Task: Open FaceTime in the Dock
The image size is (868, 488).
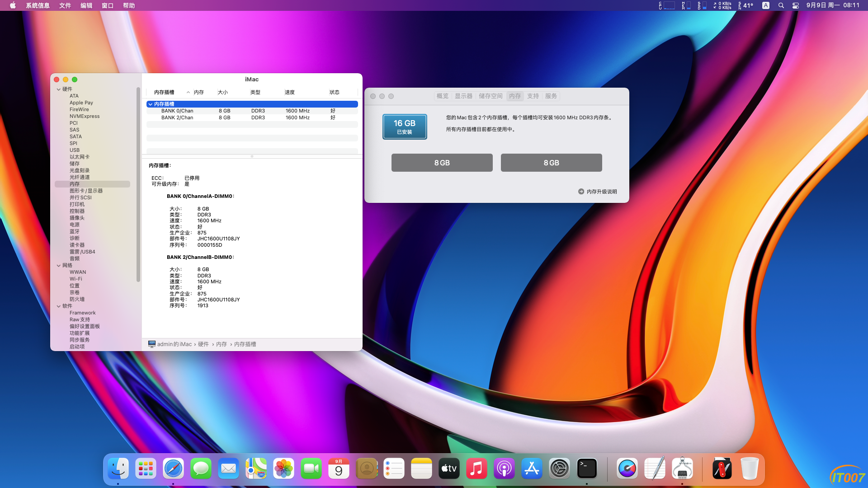Action: (x=311, y=469)
